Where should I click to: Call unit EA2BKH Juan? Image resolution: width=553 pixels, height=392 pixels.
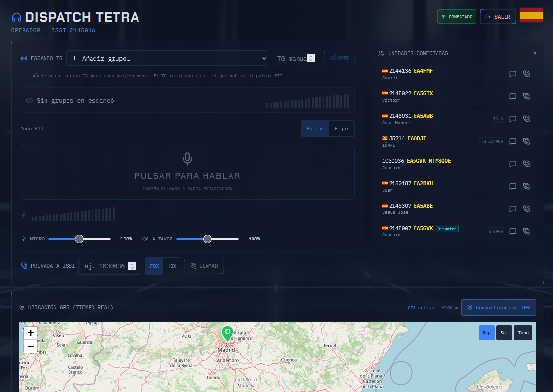tap(526, 186)
